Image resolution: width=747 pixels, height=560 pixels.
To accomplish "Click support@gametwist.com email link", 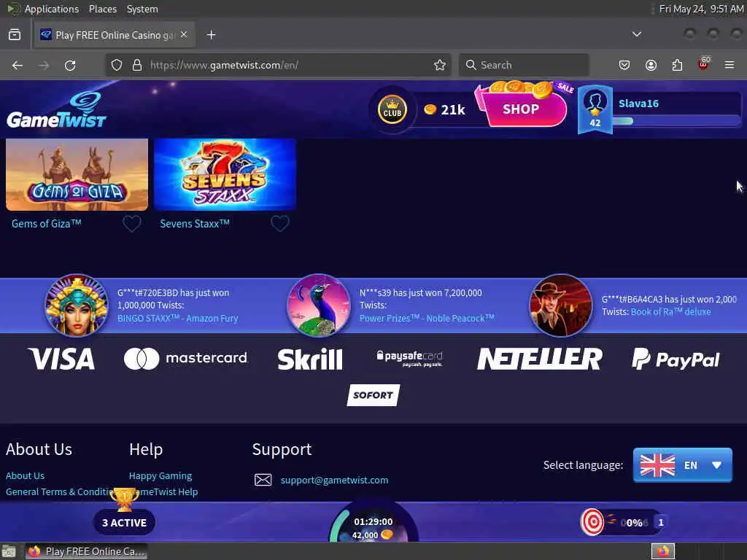I will click(x=334, y=480).
